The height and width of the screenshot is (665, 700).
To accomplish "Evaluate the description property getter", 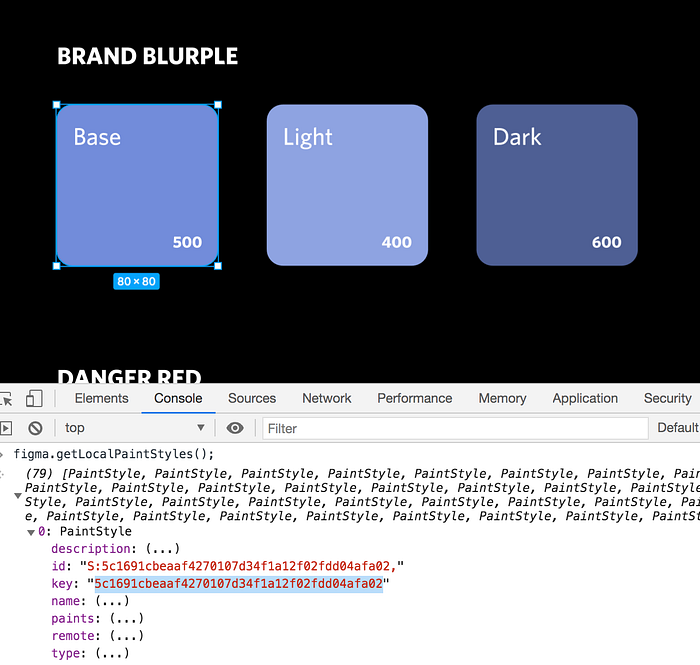I will [162, 549].
